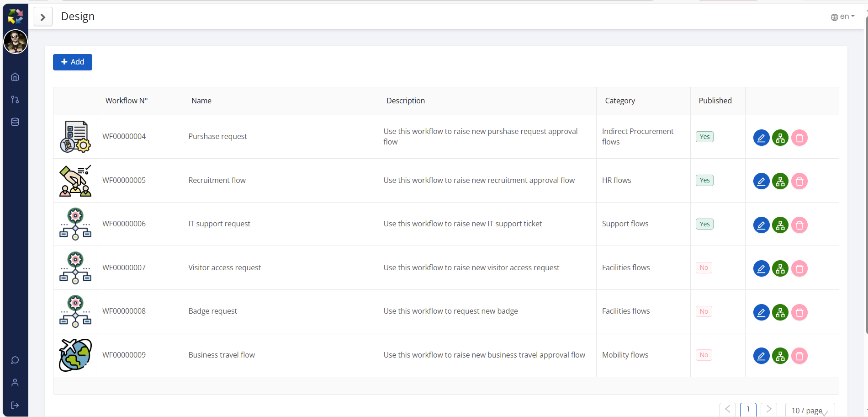Open the database icon in sidebar
868x417 pixels.
click(x=15, y=122)
